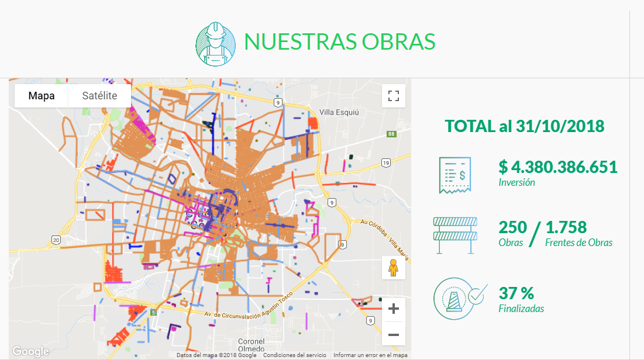Select the invoice icon beside Inversión amount
This screenshot has height=360, width=644.
point(454,174)
